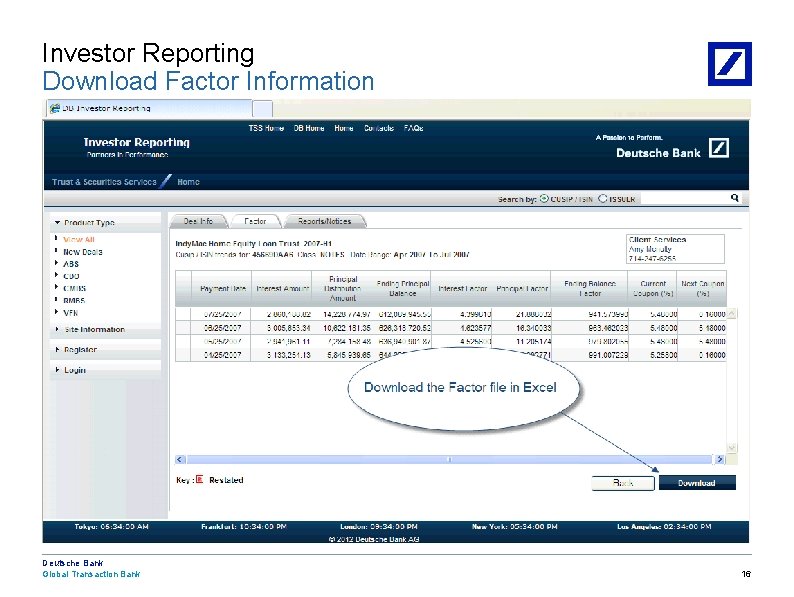
Task: Click the Ending Balance Factor column header
Action: click(x=590, y=289)
